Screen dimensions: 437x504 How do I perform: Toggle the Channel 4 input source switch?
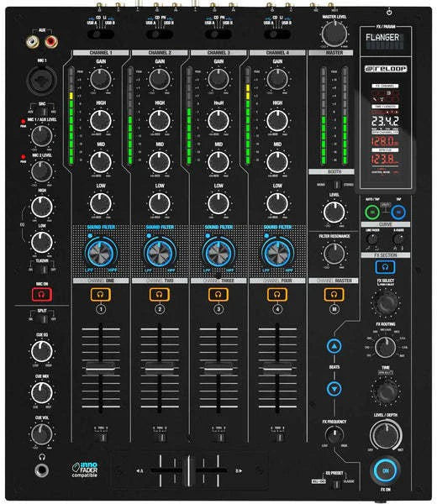(x=277, y=34)
